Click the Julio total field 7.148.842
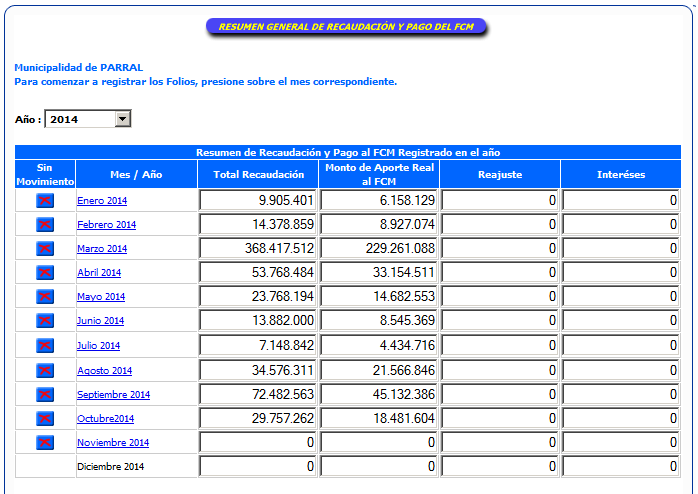The width and height of the screenshot is (698, 494). coord(258,346)
